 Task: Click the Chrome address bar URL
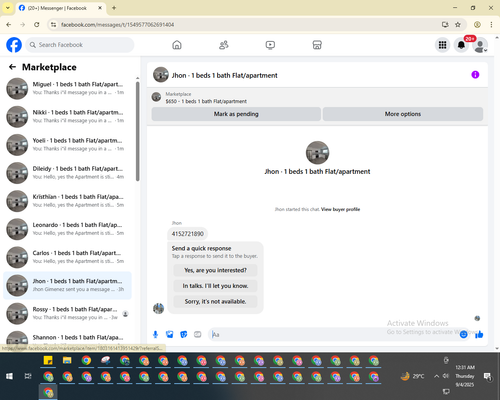tap(117, 25)
